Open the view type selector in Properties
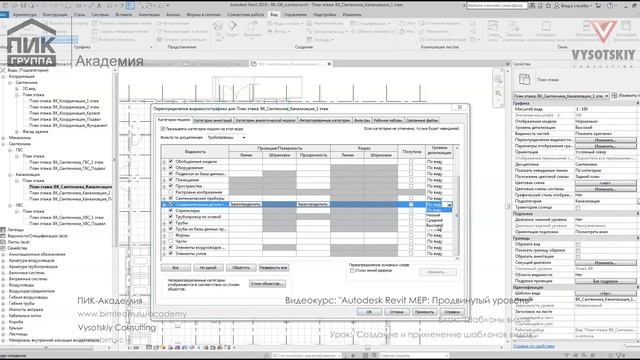Viewport: 640px width, 360px height. tap(561, 96)
